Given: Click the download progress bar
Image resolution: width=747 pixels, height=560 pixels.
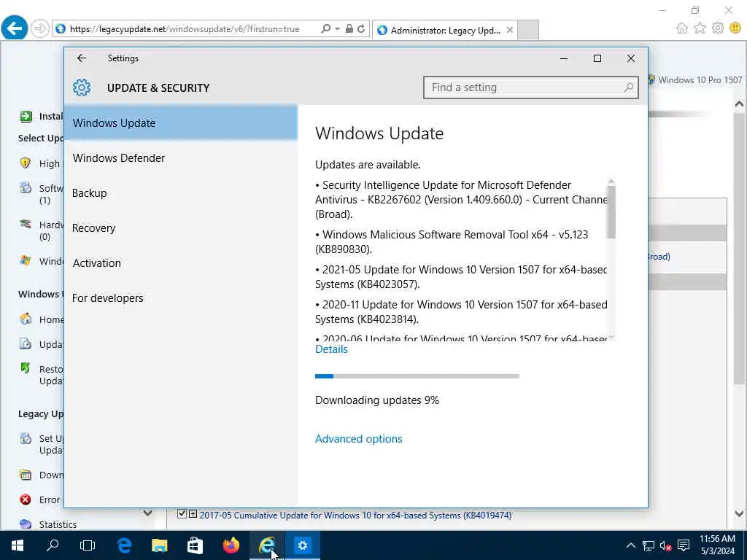Looking at the screenshot, I should pyautogui.click(x=417, y=376).
